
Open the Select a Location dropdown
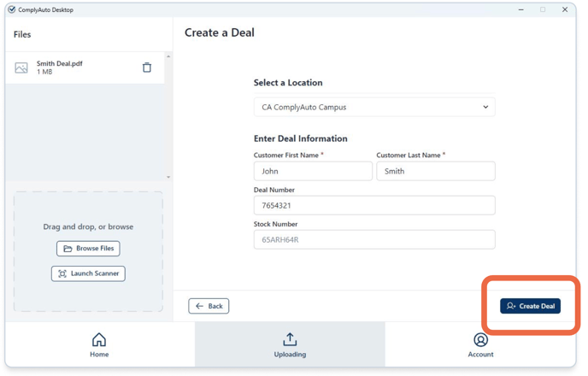[373, 108]
